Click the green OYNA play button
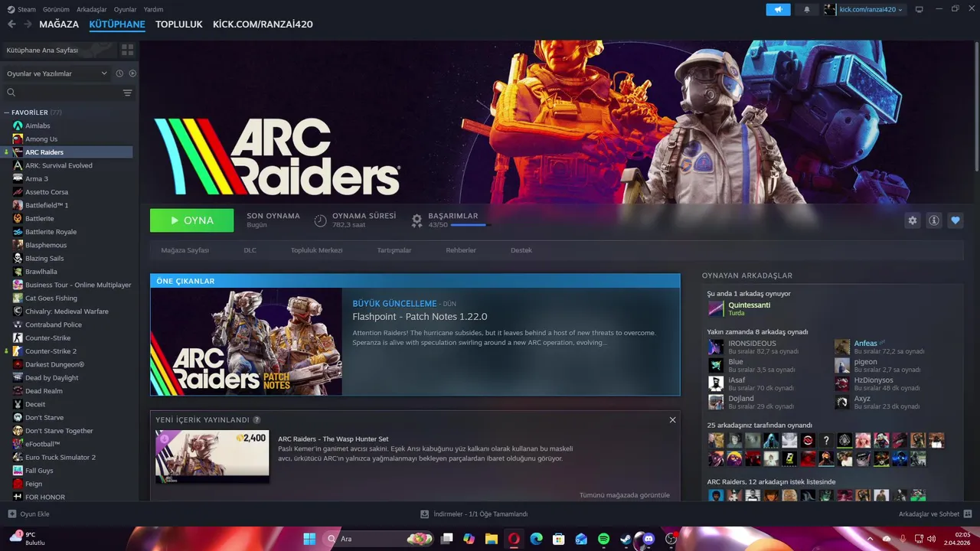The image size is (980, 551). click(x=192, y=220)
